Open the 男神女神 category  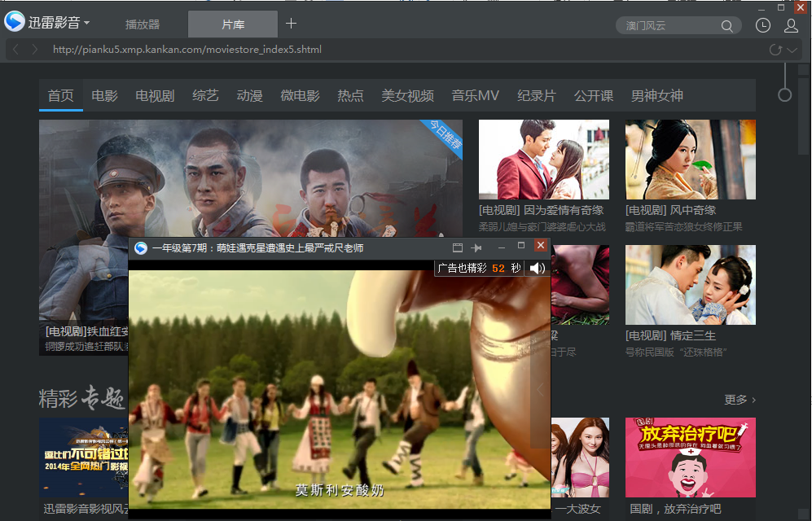click(x=656, y=96)
